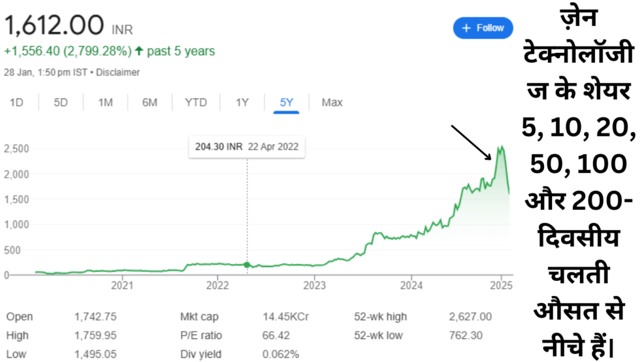The image size is (644, 362).
Task: Open the Disclaimer link
Action: point(118,72)
